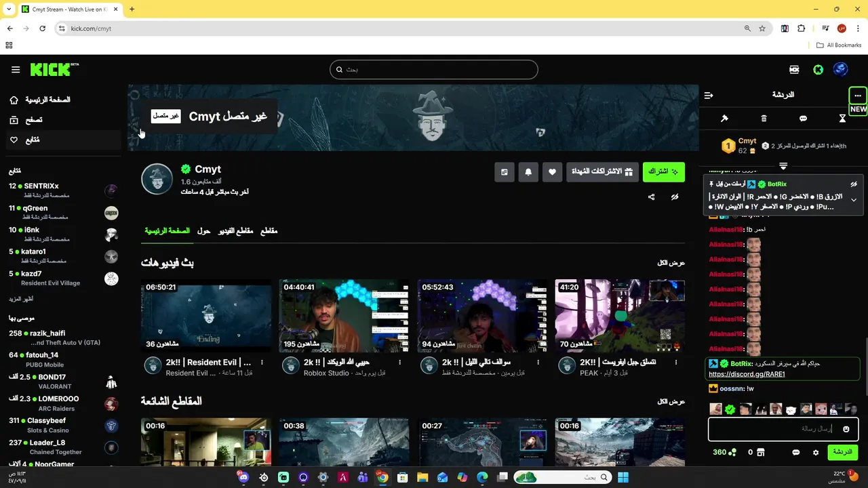Switch to the مقاطع tab

(269, 231)
